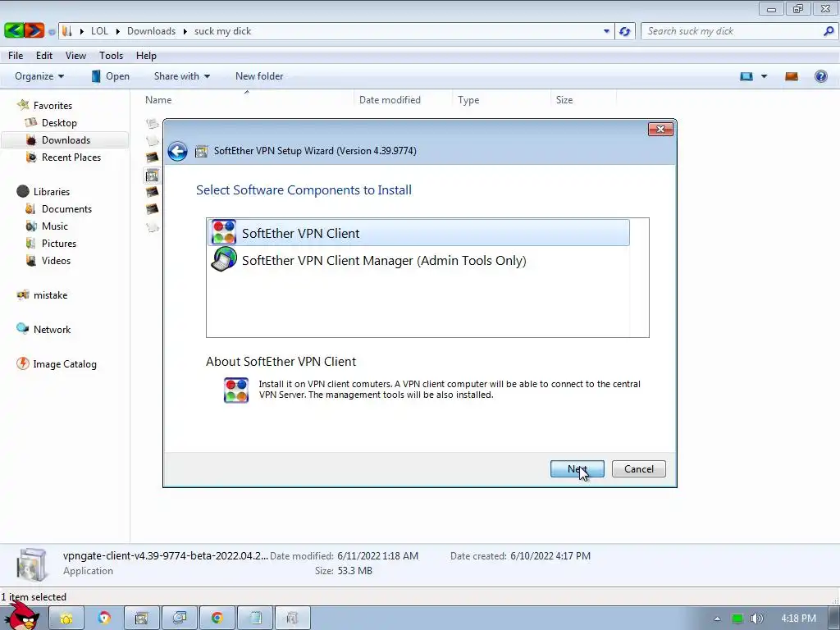Open the Tools menu

pyautogui.click(x=111, y=56)
